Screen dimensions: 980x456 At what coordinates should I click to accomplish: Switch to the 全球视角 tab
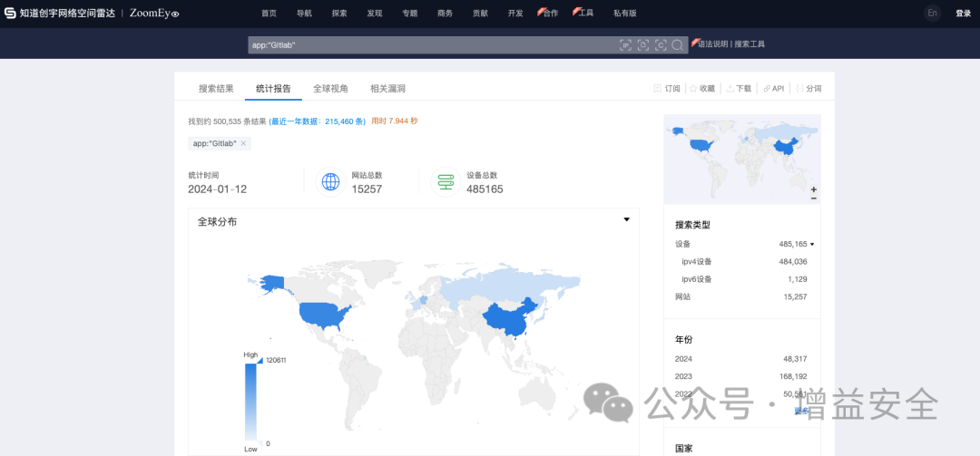point(330,89)
